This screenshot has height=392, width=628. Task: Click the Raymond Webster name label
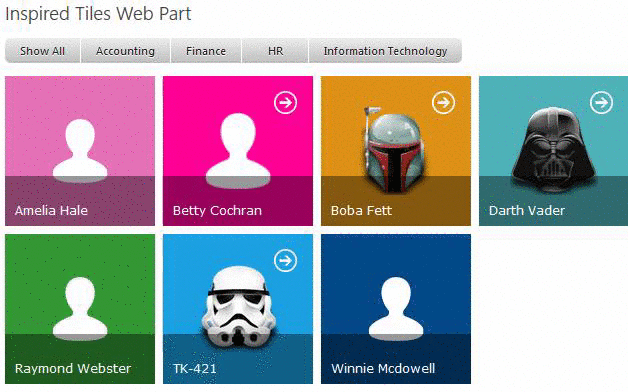[x=73, y=368]
